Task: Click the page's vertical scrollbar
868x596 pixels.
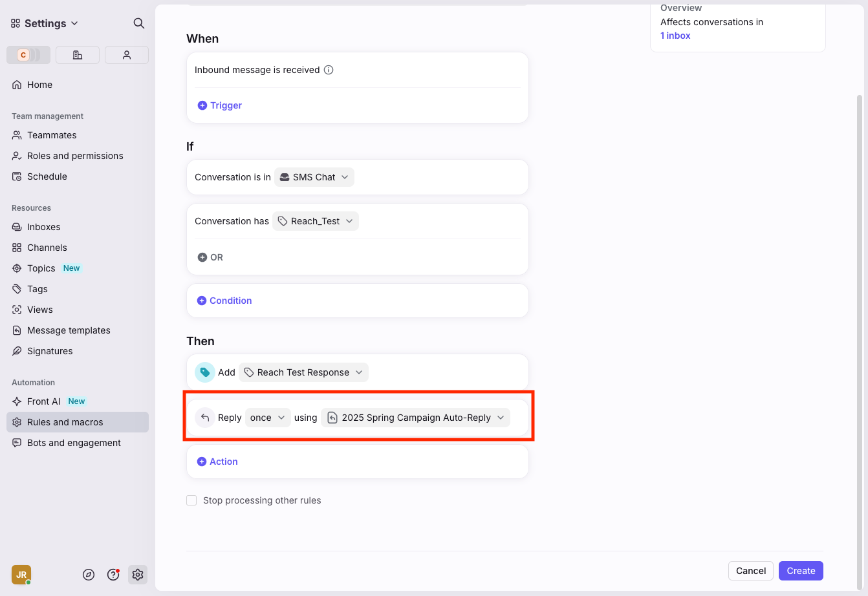Action: (860, 323)
